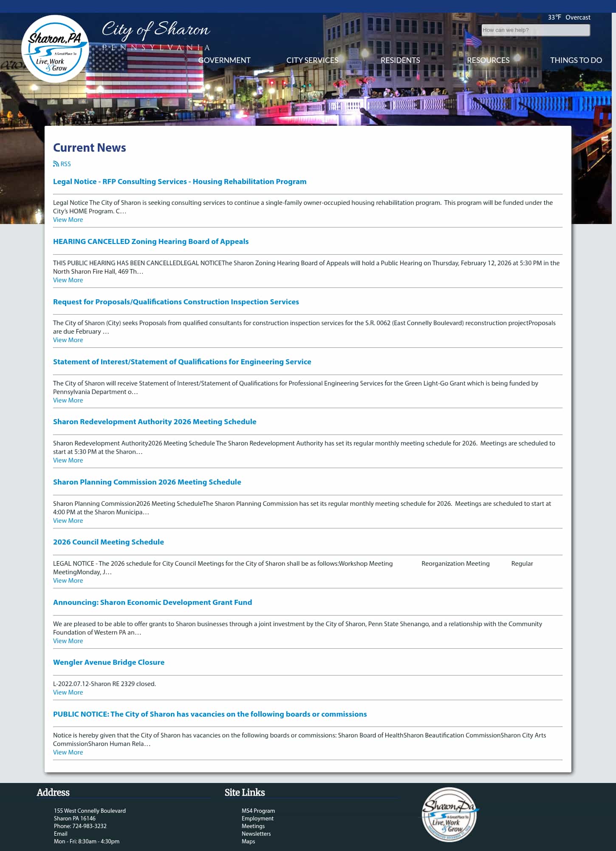This screenshot has width=616, height=851.
Task: Click 'Mon - Fri: 8:30am - 4:30pm' hours text
Action: pos(87,841)
